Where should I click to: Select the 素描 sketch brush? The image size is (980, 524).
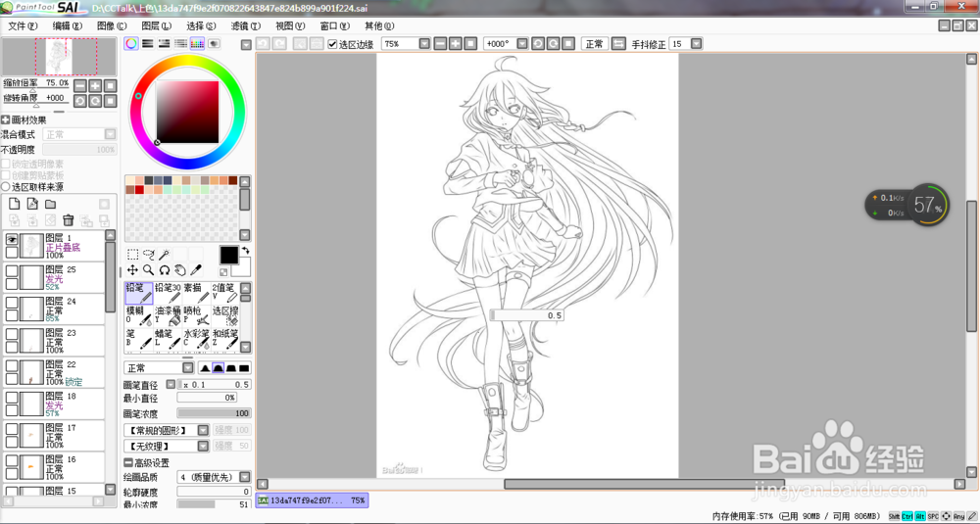click(196, 293)
